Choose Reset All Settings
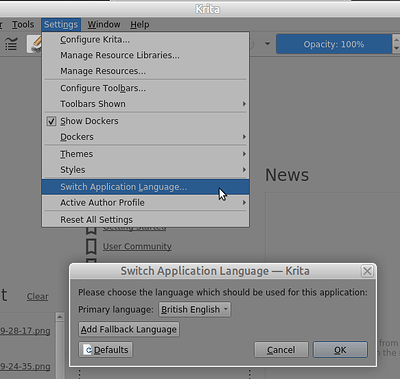 [x=146, y=220]
